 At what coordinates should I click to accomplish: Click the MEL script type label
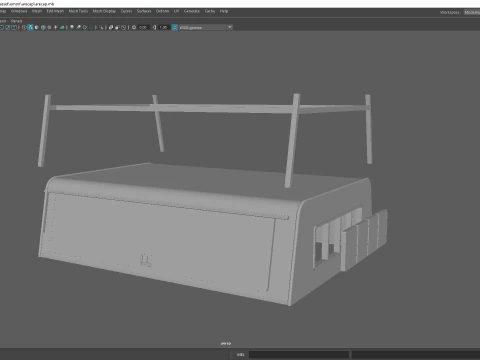241,354
